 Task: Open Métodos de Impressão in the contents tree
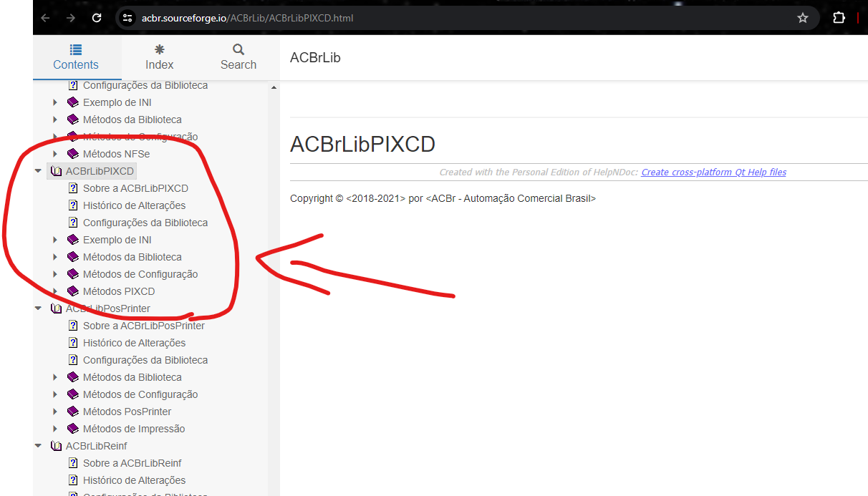click(134, 429)
